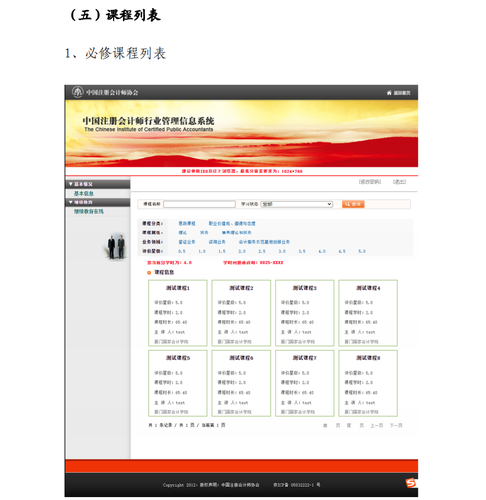Open 基本信息 in the sidebar

pyautogui.click(x=84, y=193)
